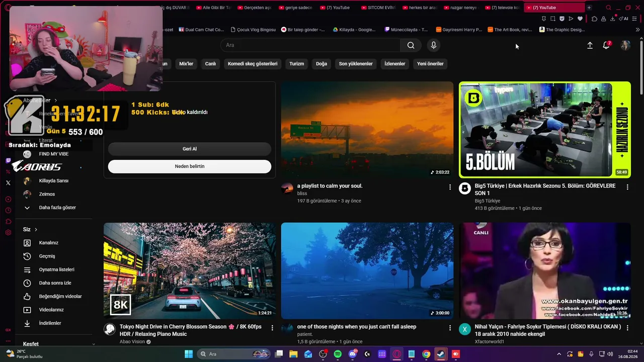Screen dimensions: 644x362
Task: Select the Canlı filter chip
Action: pyautogui.click(x=210, y=64)
